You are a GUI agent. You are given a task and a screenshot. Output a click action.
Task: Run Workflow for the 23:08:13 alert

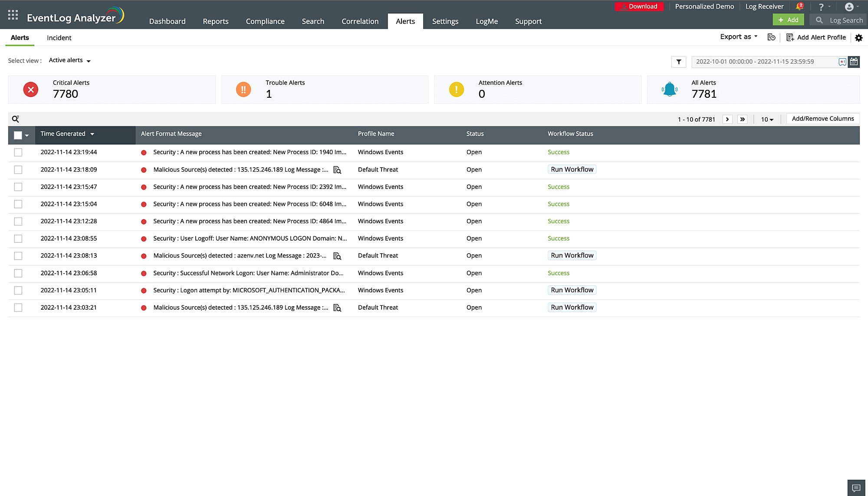pyautogui.click(x=572, y=255)
